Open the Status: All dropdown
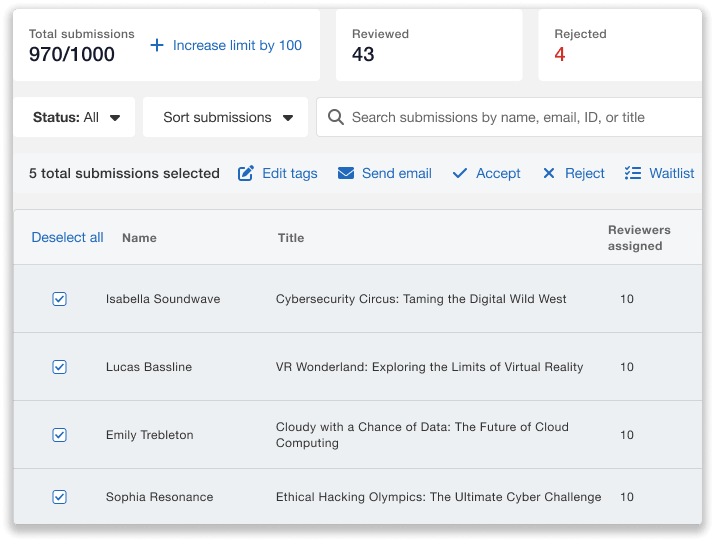 pyautogui.click(x=76, y=117)
